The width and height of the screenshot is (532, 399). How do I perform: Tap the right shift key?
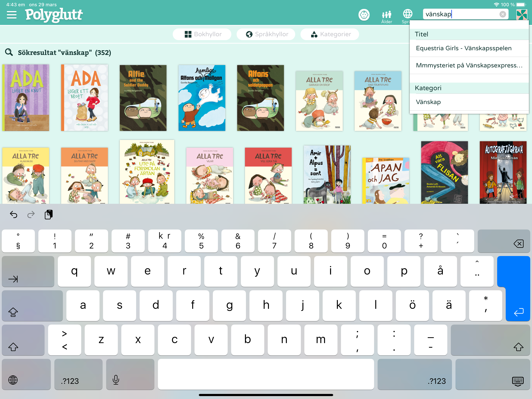(x=490, y=340)
